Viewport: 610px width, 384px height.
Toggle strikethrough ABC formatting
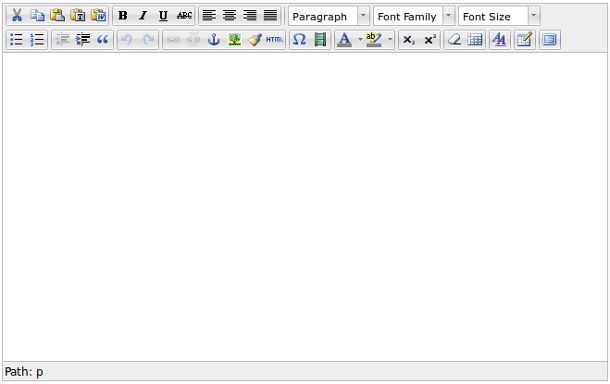click(184, 16)
